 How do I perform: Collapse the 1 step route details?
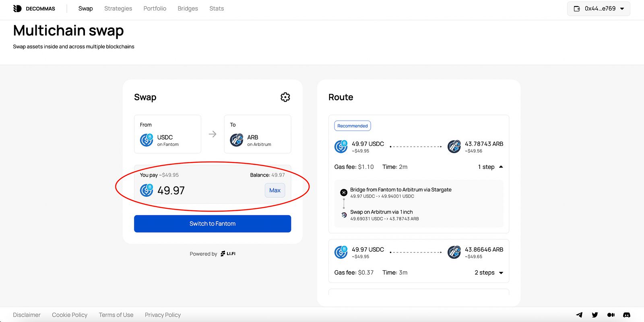[x=491, y=167]
